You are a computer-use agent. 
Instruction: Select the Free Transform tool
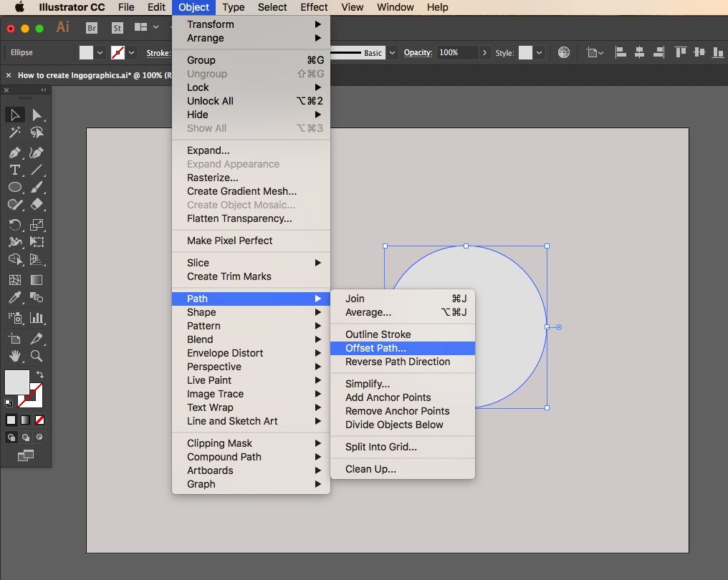tap(37, 242)
